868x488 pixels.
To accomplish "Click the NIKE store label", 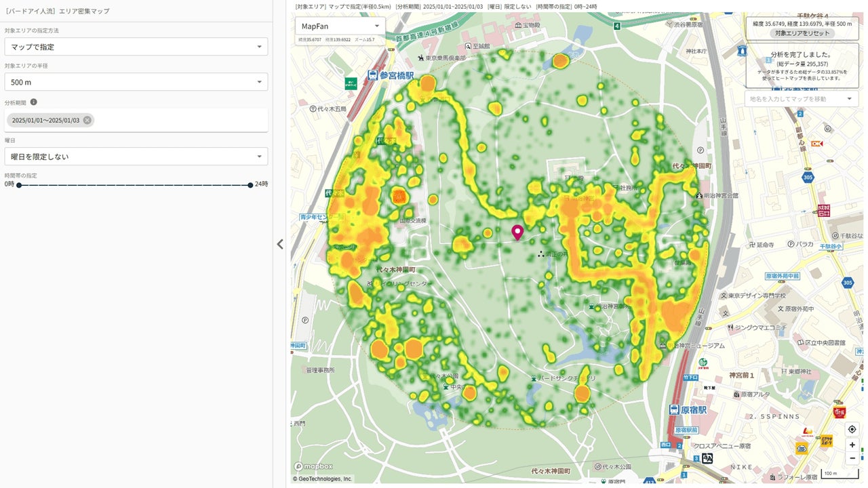I will point(741,468).
